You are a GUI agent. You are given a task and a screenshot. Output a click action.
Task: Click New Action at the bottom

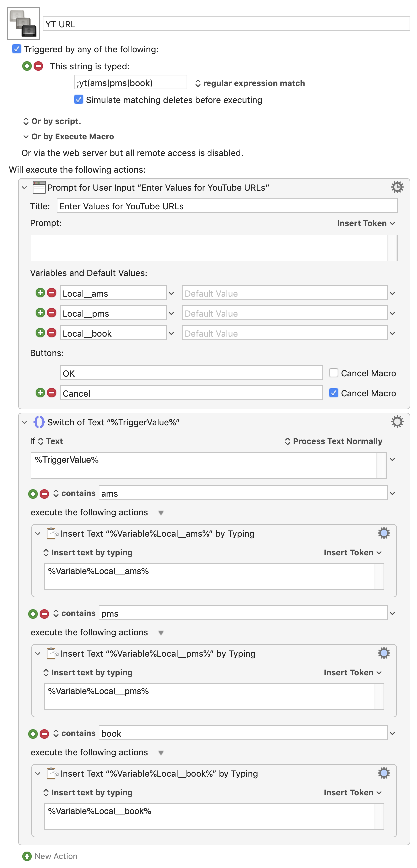pos(50,856)
